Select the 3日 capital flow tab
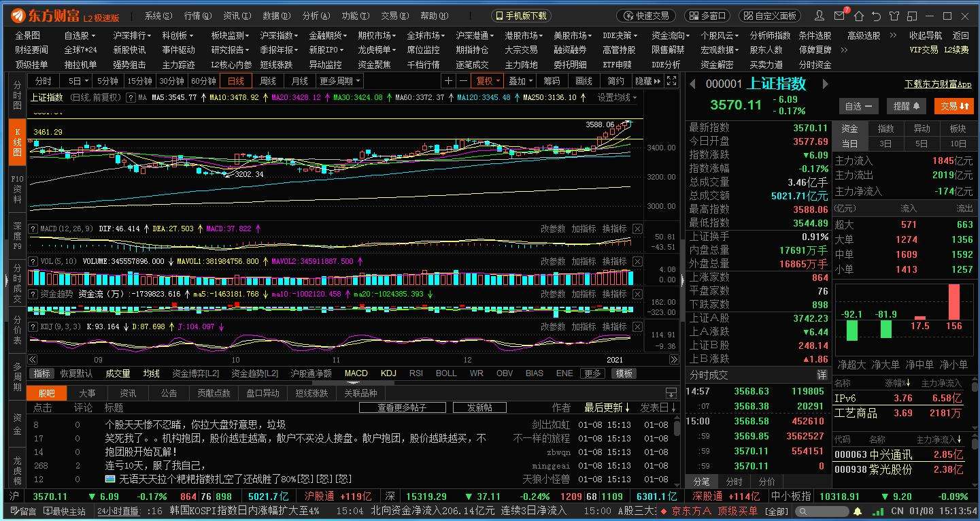 (885, 144)
